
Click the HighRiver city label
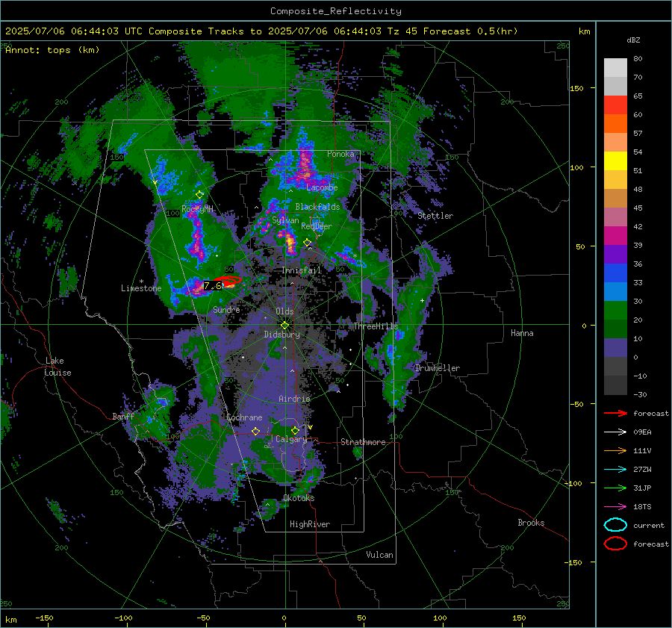point(310,524)
